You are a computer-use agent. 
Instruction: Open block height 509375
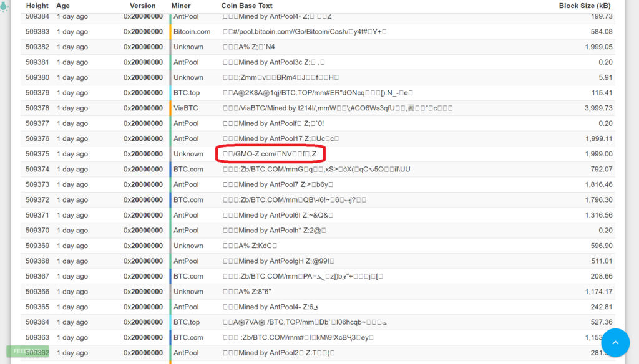(x=37, y=154)
